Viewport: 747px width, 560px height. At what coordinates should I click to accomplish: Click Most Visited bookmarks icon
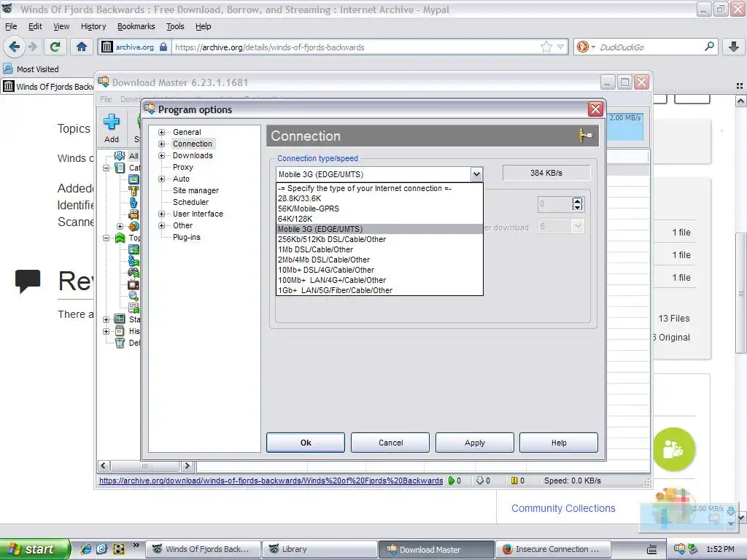point(7,69)
